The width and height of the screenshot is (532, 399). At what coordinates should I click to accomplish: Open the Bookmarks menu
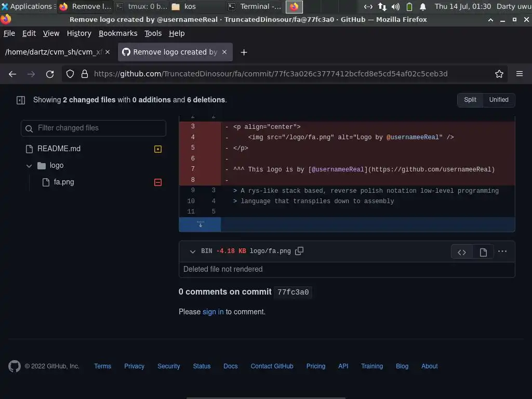tap(118, 33)
